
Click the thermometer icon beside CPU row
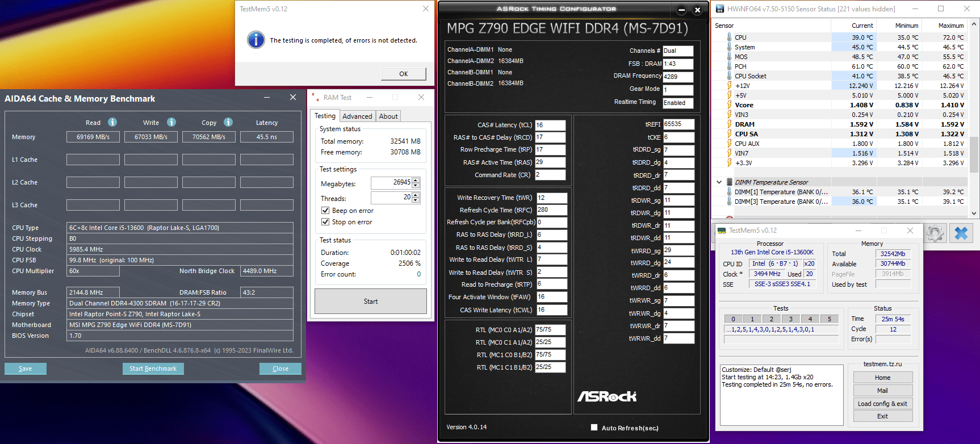(x=729, y=37)
